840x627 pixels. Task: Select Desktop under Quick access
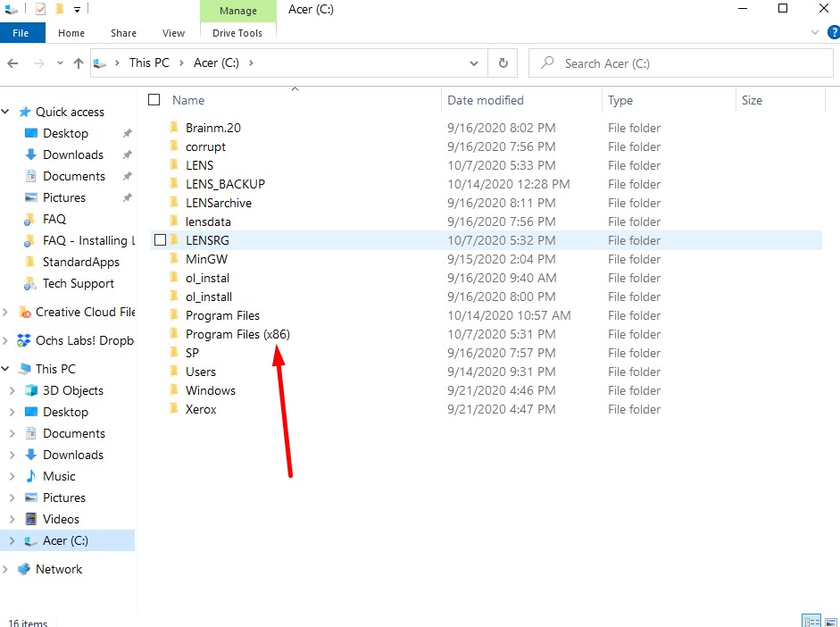(65, 133)
